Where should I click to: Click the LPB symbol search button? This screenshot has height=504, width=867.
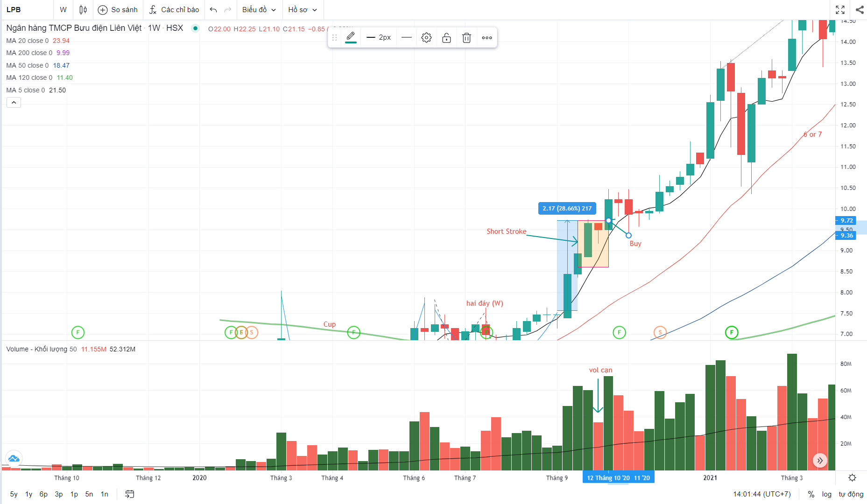[14, 10]
